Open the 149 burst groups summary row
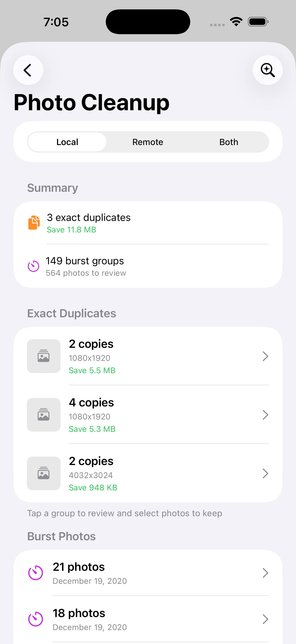This screenshot has width=296, height=644. [148, 266]
